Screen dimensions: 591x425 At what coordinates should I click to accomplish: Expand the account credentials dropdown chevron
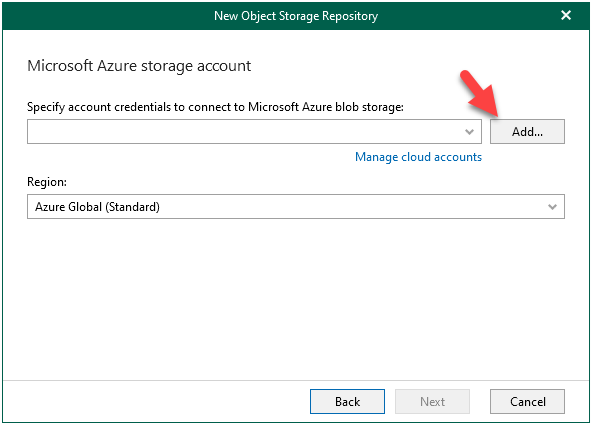click(x=469, y=132)
